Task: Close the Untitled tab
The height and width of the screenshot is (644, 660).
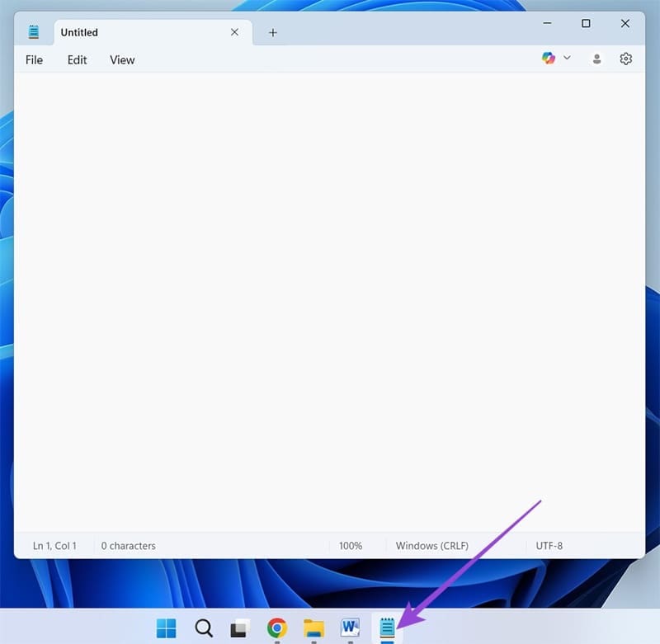Action: point(234,32)
